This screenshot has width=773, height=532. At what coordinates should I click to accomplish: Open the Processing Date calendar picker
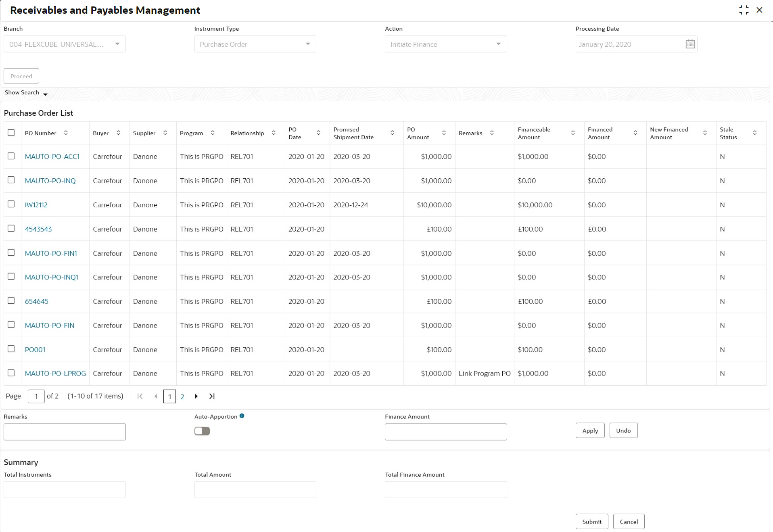690,44
